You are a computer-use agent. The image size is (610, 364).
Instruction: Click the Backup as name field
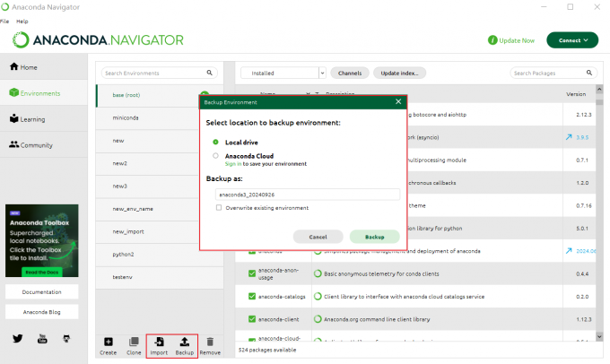(308, 195)
